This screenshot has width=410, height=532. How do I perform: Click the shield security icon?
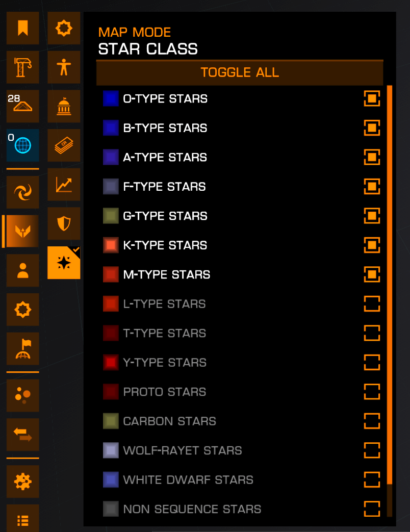64,223
